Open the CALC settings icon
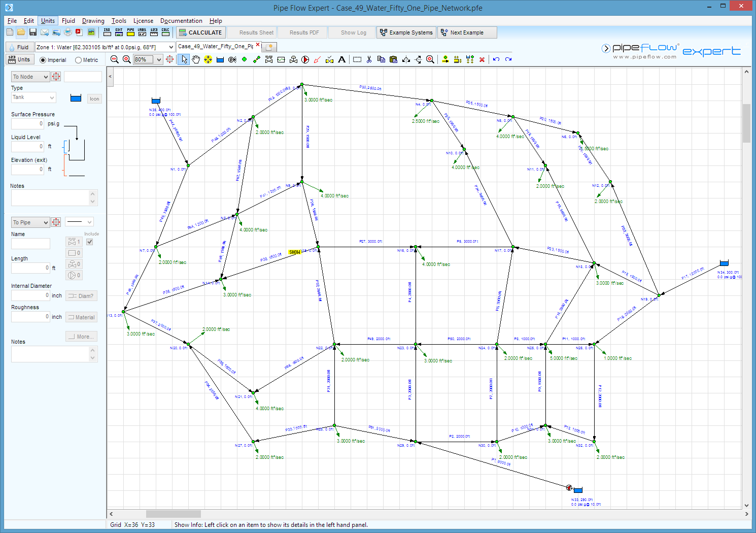The width and height of the screenshot is (756, 533). click(x=165, y=32)
